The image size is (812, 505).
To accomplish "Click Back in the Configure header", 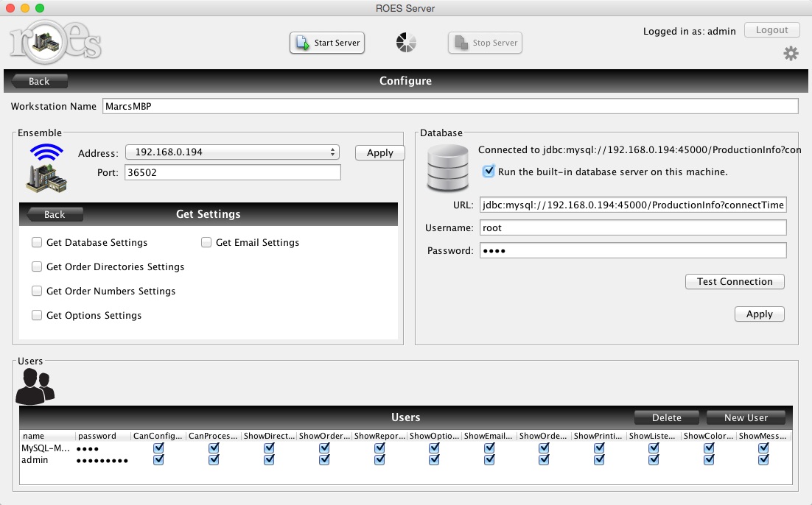I will (38, 81).
